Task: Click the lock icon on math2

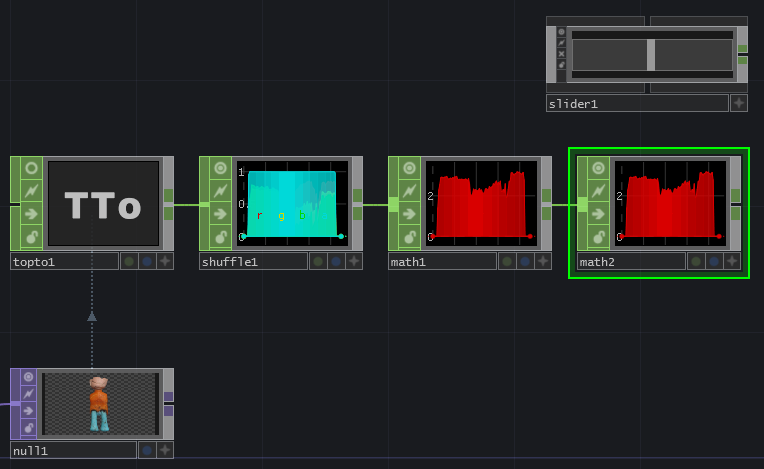Action: pyautogui.click(x=598, y=236)
